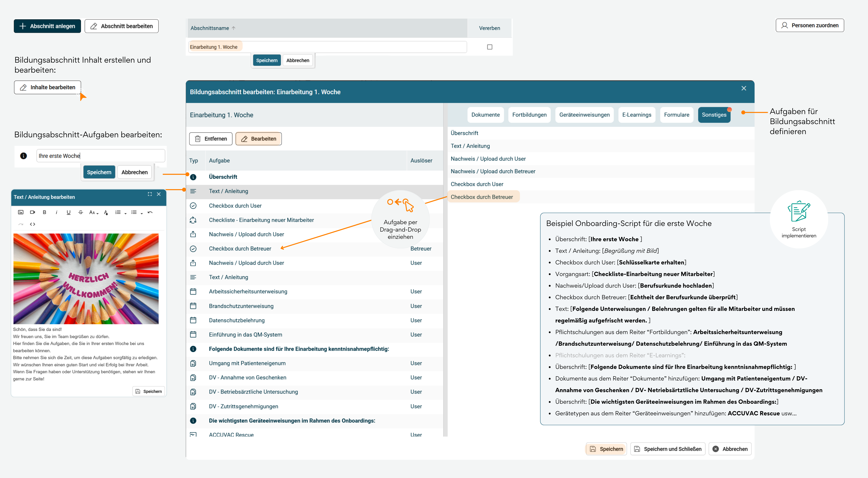Open HTML code view in text editor
The image size is (868, 478).
32,224
